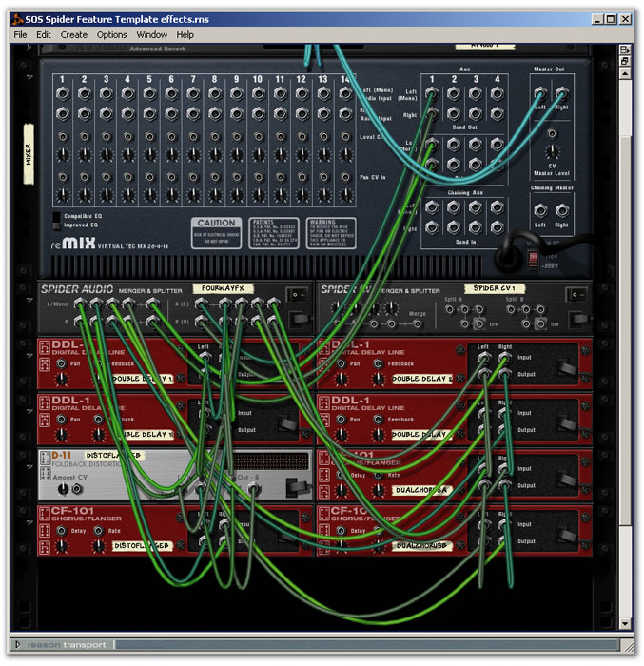This screenshot has width=644, height=666.
Task: Click the reason transport bar
Action: pyautogui.click(x=322, y=645)
